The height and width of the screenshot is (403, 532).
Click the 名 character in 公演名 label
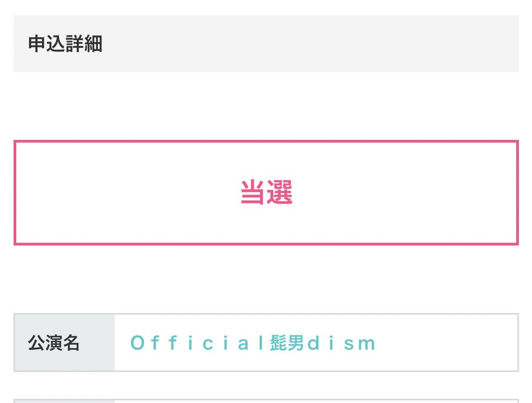71,343
